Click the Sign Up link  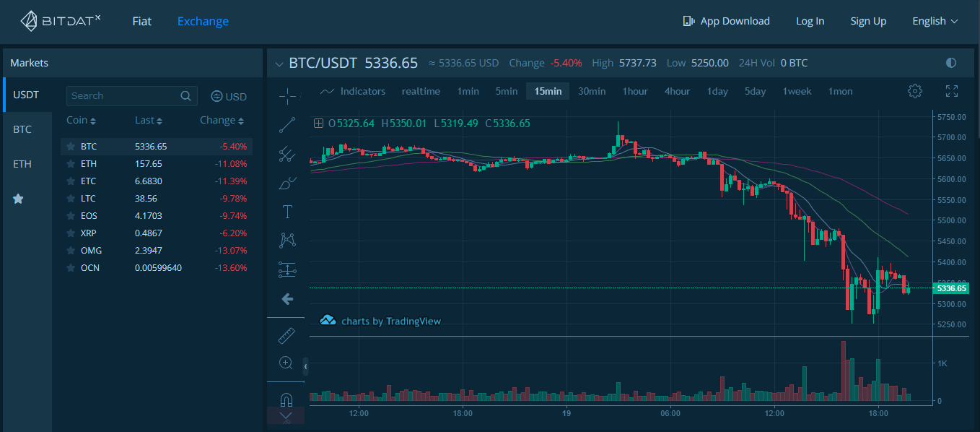point(868,21)
